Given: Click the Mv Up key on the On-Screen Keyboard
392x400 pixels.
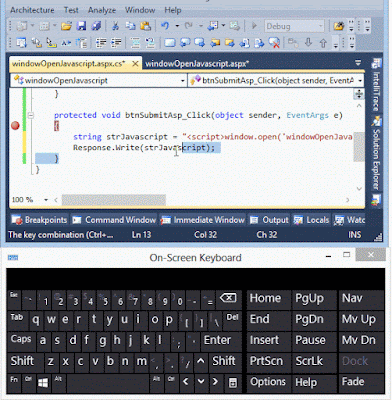Looking at the screenshot, I should coord(359,319).
